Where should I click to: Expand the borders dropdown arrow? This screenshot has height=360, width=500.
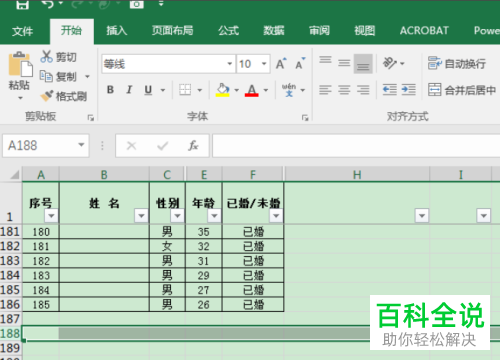pyautogui.click(x=200, y=90)
